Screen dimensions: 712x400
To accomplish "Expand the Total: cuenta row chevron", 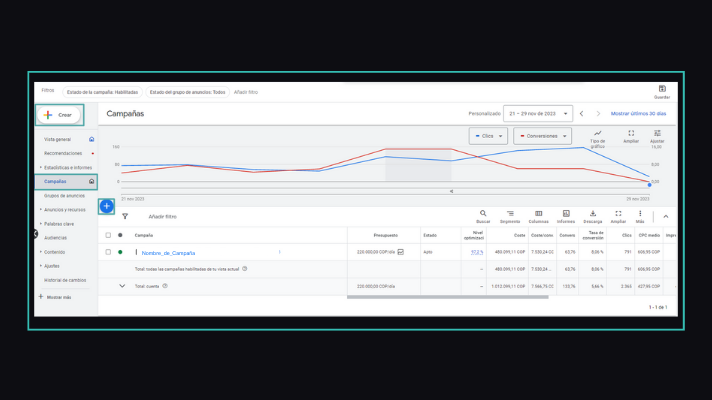I will coord(122,286).
